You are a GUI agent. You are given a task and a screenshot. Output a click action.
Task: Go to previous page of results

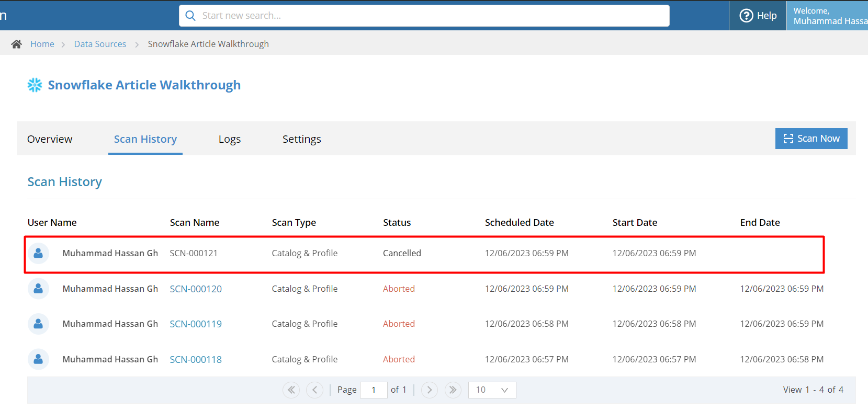pos(314,390)
